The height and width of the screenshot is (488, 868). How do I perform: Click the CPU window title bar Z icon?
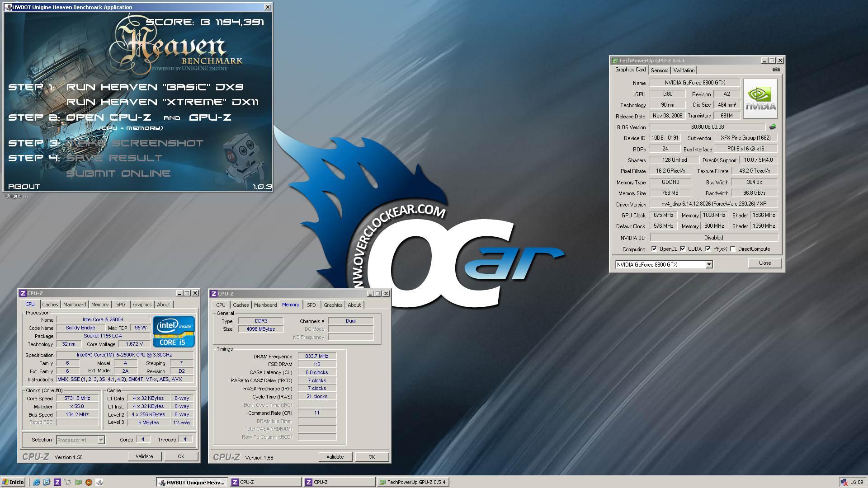(23, 293)
